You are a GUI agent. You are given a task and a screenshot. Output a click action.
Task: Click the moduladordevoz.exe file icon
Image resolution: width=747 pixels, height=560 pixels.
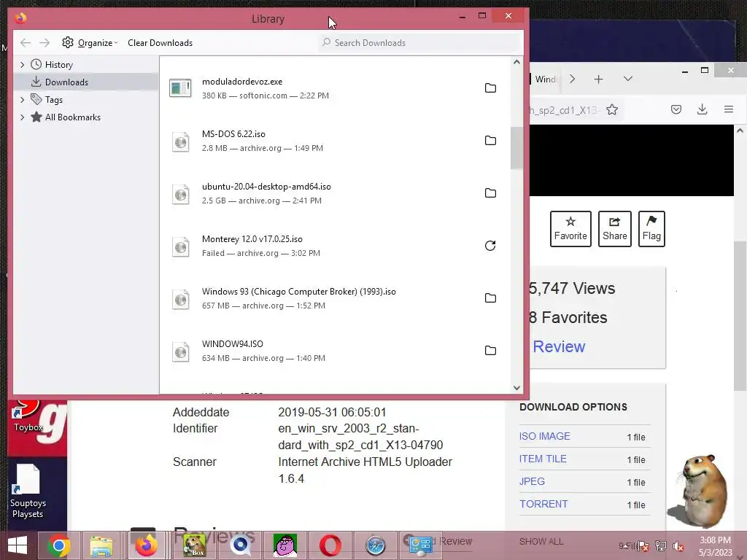tap(181, 88)
